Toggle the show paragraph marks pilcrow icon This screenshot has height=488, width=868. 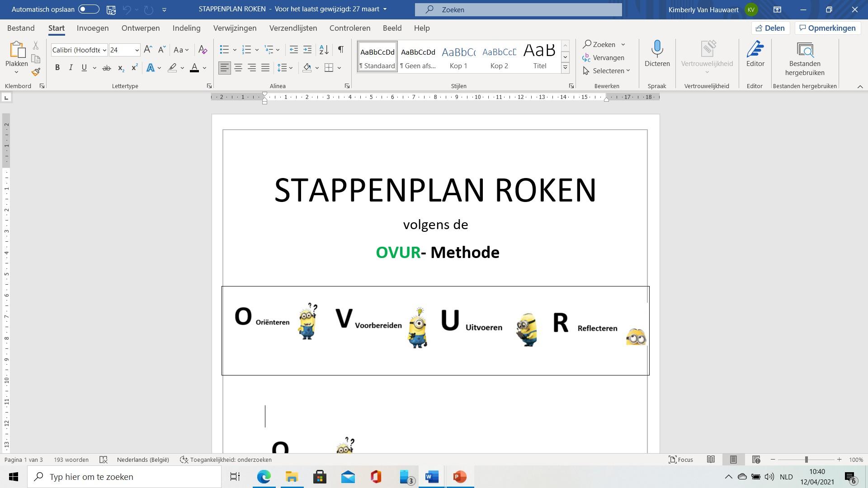[341, 49]
